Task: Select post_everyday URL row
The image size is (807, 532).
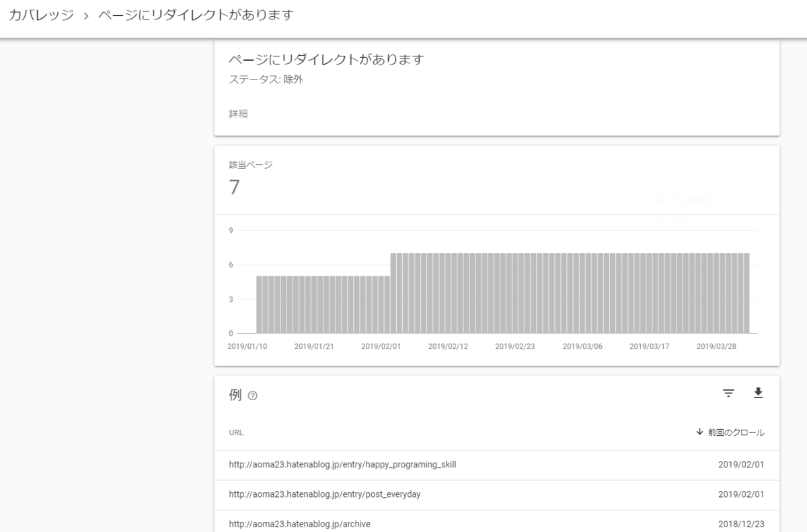Action: tap(497, 494)
